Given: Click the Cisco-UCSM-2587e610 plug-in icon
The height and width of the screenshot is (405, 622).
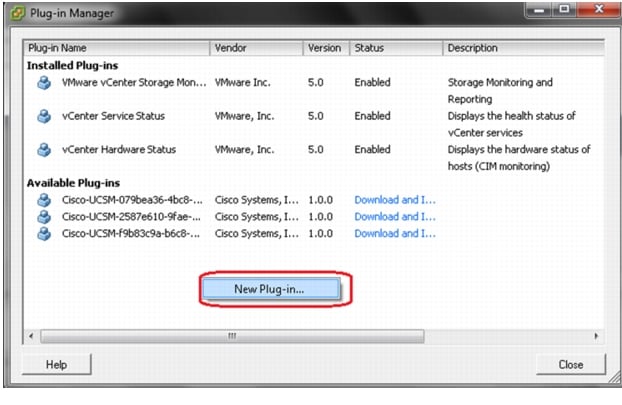Looking at the screenshot, I should coord(44,217).
